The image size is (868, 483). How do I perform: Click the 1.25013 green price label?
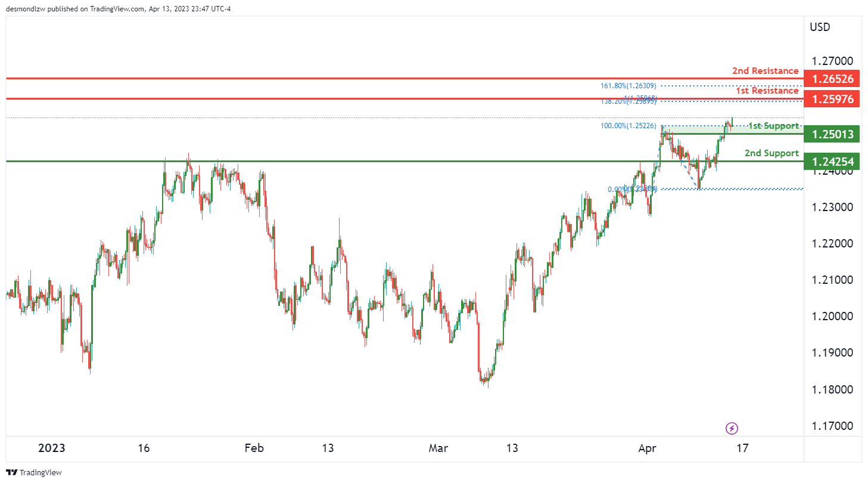pyautogui.click(x=831, y=135)
